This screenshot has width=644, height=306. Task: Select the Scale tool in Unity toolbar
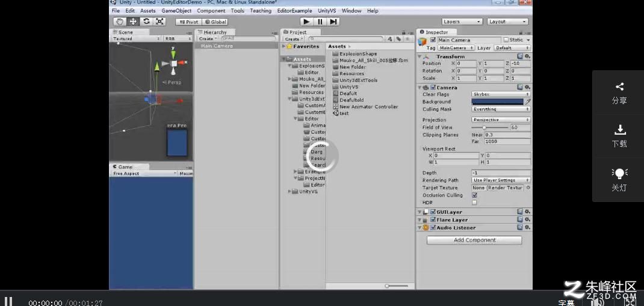click(159, 22)
